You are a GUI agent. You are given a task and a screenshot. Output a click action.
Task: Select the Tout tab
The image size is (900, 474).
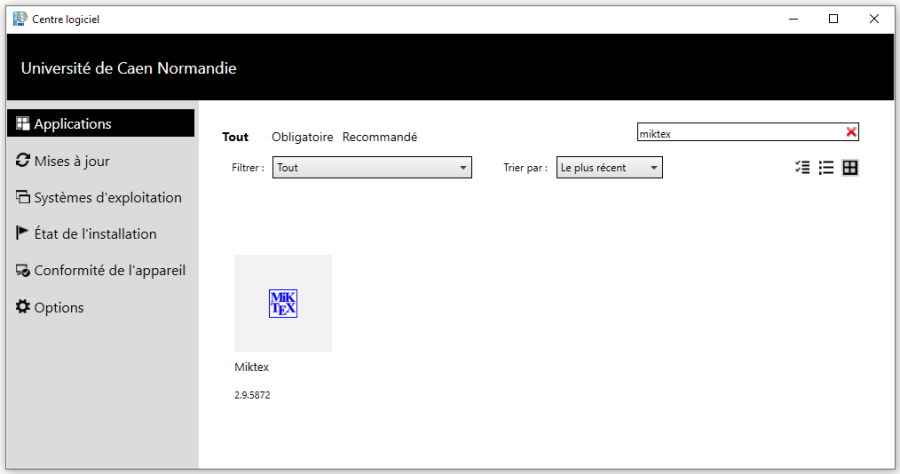tap(235, 137)
